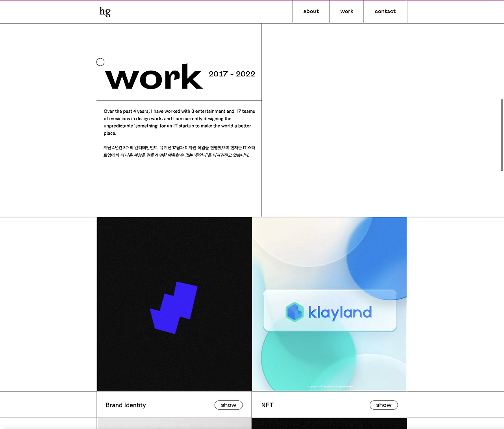
Task: Go to the work navigation item
Action: 347,11
